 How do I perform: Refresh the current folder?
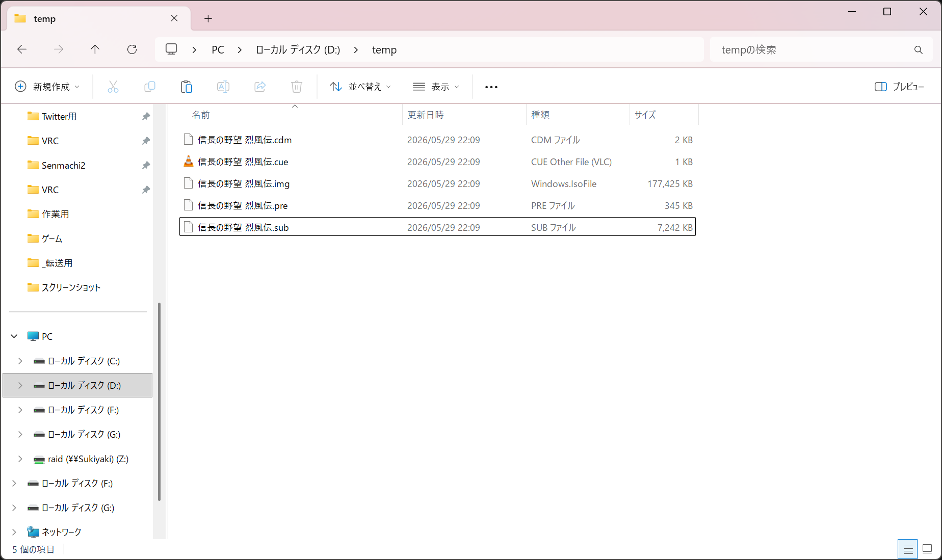[132, 49]
